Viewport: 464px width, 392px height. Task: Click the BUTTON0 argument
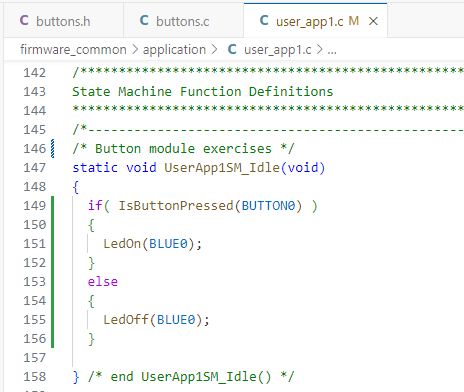(x=268, y=206)
